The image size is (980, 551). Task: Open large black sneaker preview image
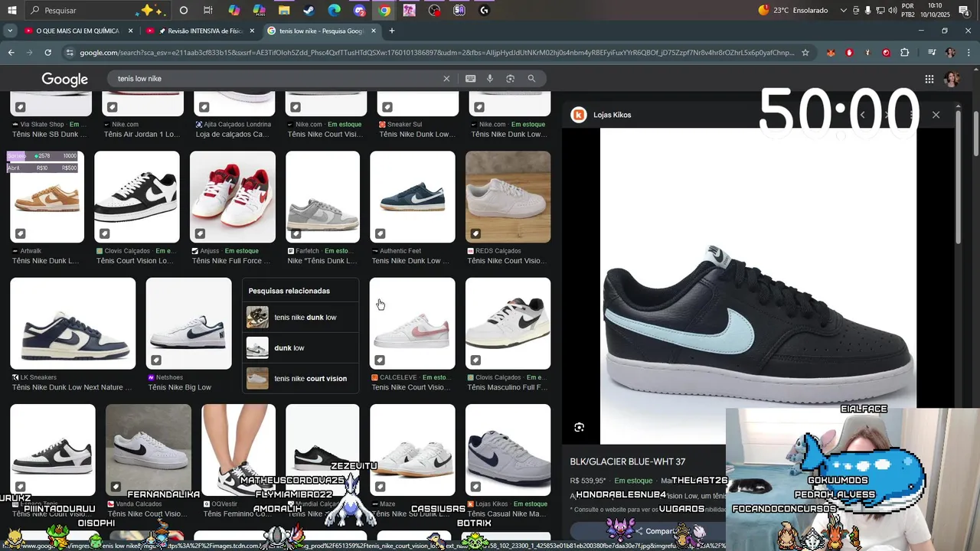pos(758,285)
